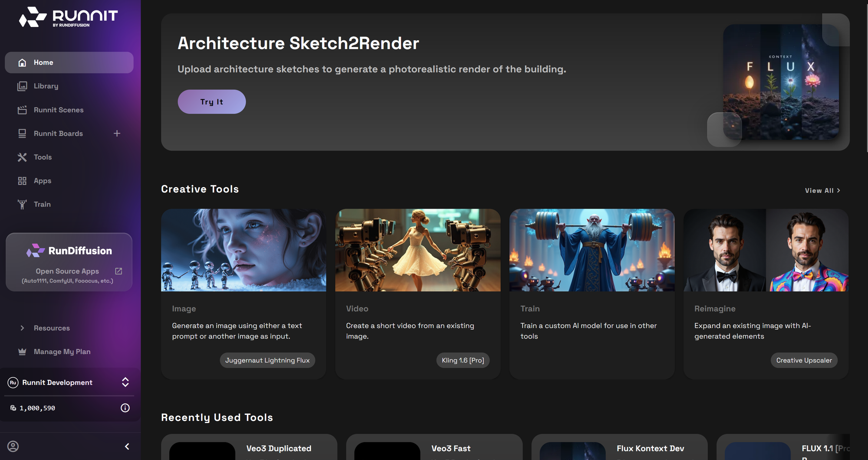Click the Tools crossed-wrench icon

(x=22, y=157)
